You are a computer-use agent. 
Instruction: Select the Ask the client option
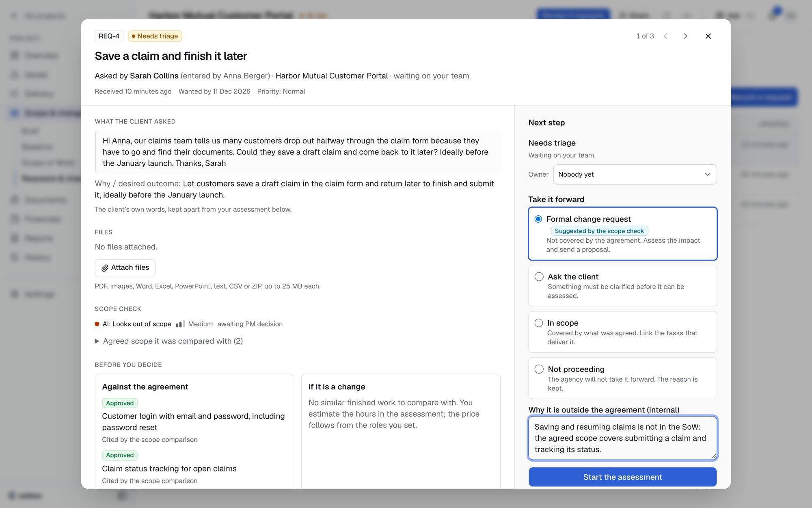tap(622, 286)
